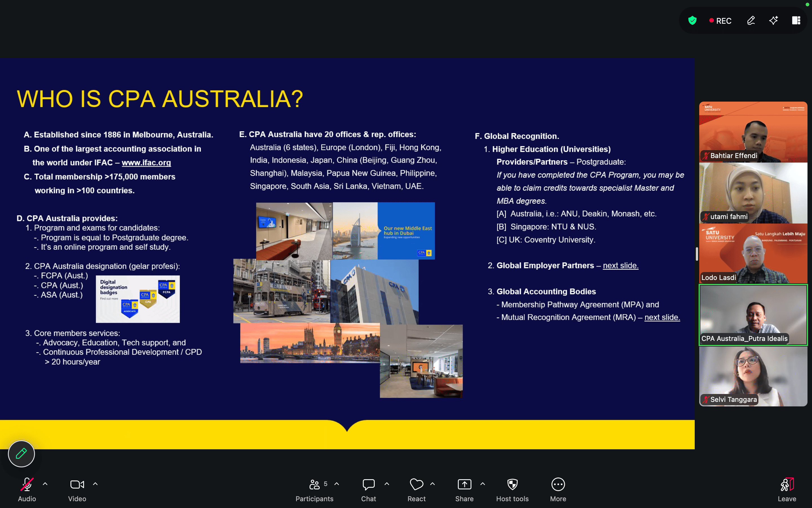This screenshot has width=812, height=508.
Task: Select Lodo Lasdi video thumbnail
Action: [x=753, y=254]
